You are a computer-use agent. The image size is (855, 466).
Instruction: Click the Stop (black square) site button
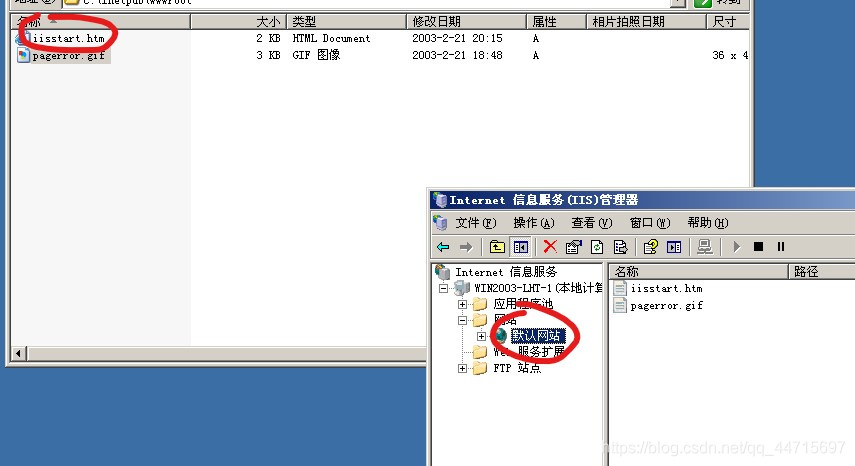click(758, 247)
